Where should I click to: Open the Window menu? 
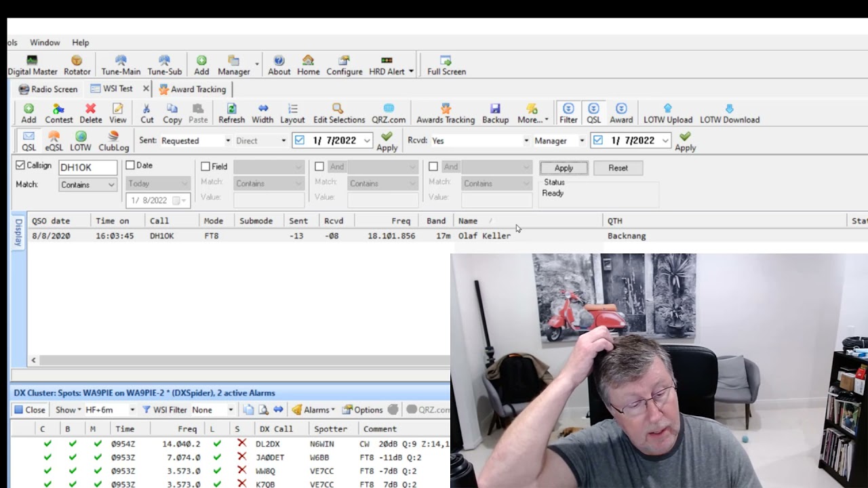45,43
